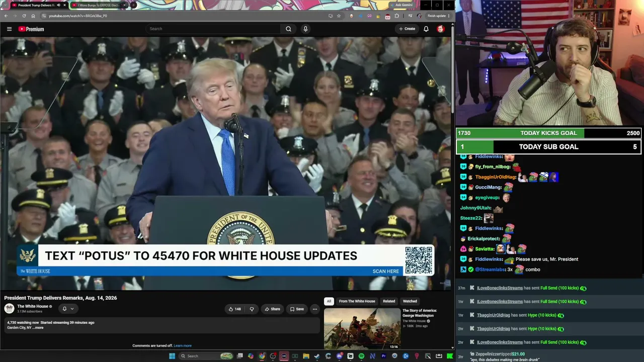Reload the current browser page

24,16
